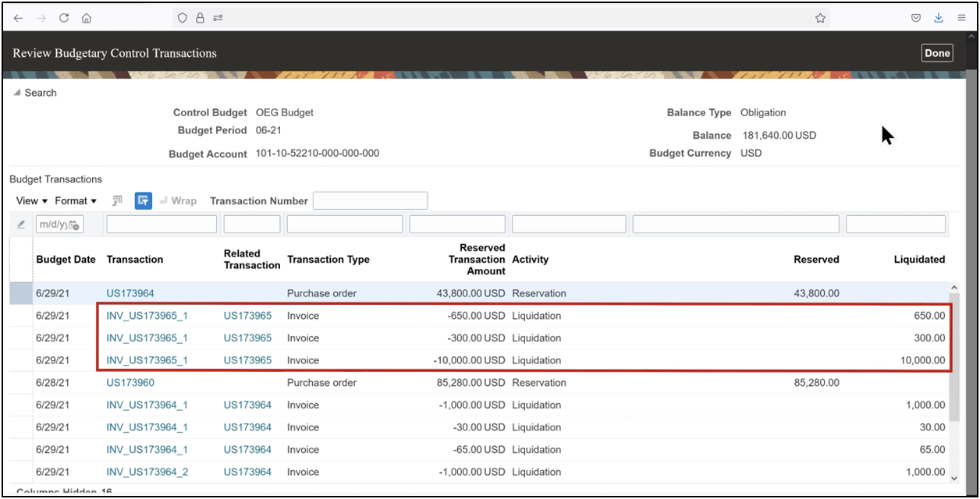Open the date picker in the filter row
Screen dimensions: 980x499
(74, 225)
